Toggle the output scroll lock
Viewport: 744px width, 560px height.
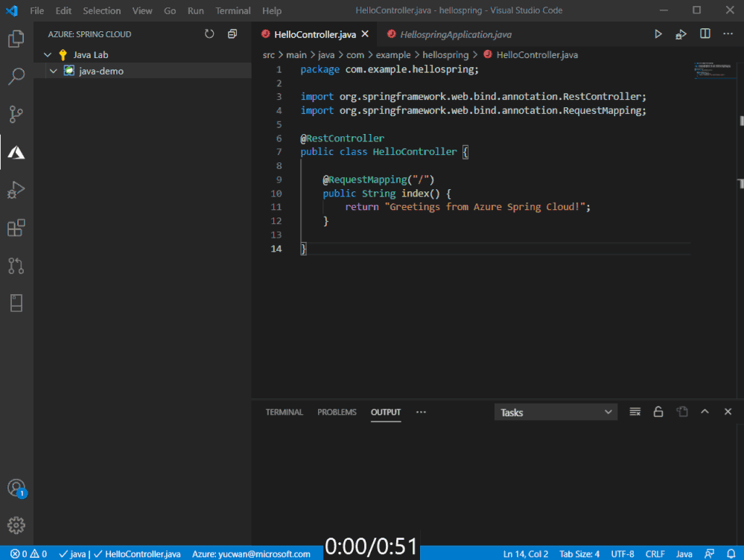pyautogui.click(x=658, y=412)
